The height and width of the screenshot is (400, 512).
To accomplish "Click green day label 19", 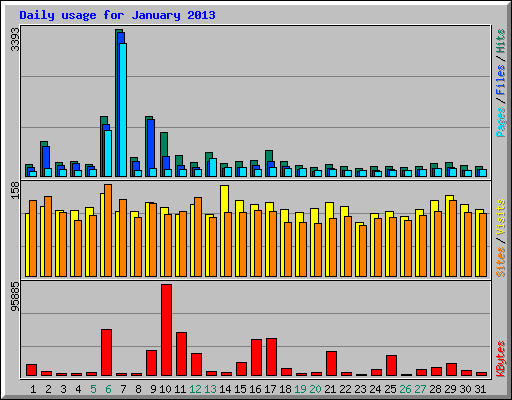I will click(x=300, y=389).
